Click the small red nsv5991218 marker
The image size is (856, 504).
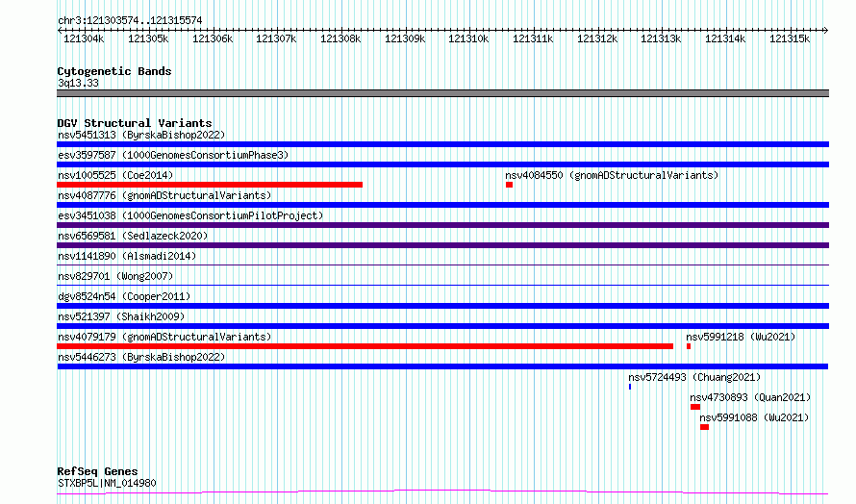(x=689, y=346)
